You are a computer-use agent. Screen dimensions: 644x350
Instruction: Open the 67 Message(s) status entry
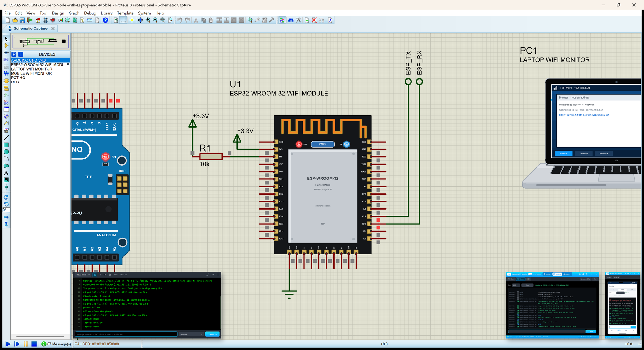pos(56,344)
